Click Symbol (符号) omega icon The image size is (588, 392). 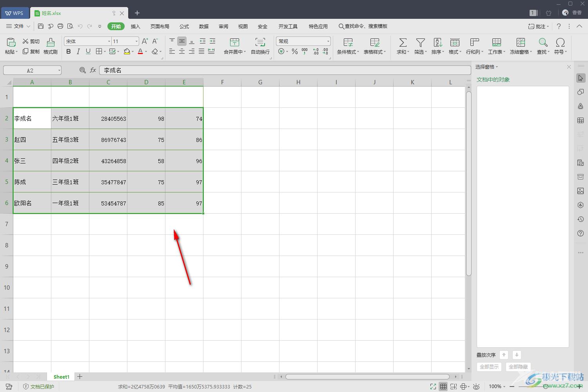[560, 42]
